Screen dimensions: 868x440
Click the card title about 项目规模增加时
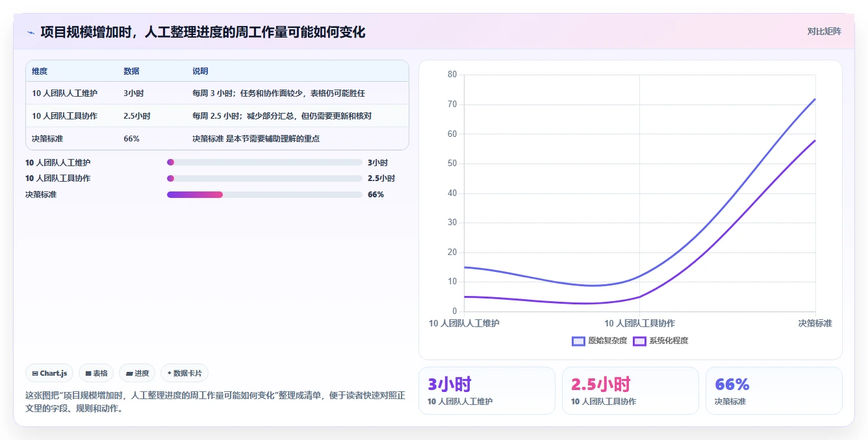tap(203, 32)
